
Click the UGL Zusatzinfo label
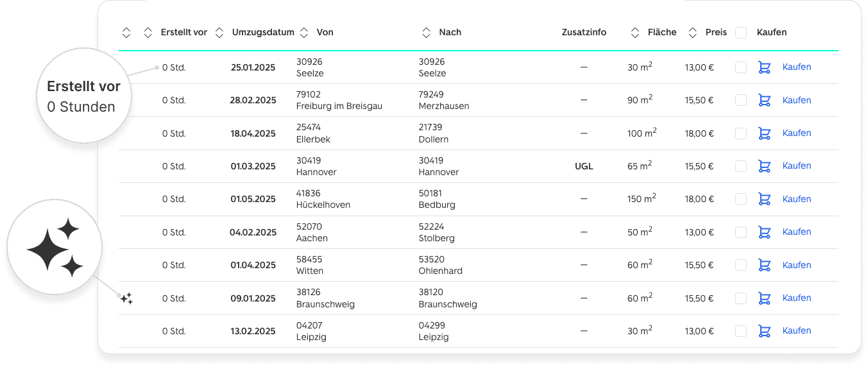tap(584, 166)
